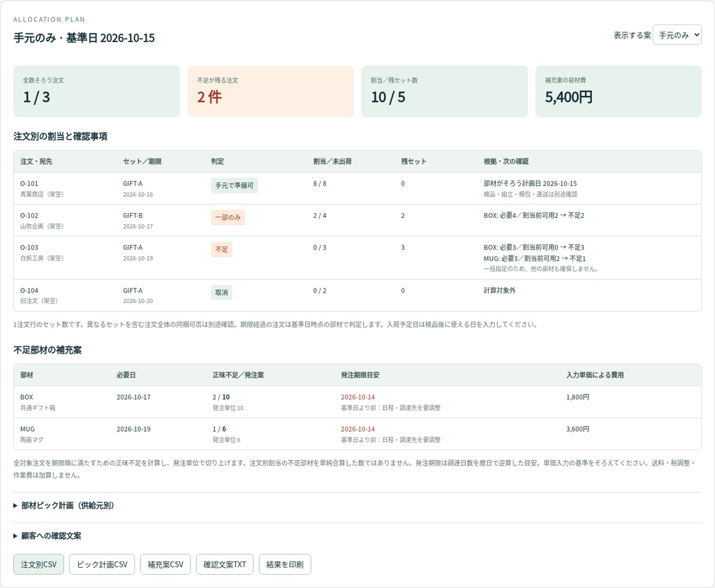The width and height of the screenshot is (715, 588).
Task: Click the GIFT-B set label
Action: [x=133, y=215]
